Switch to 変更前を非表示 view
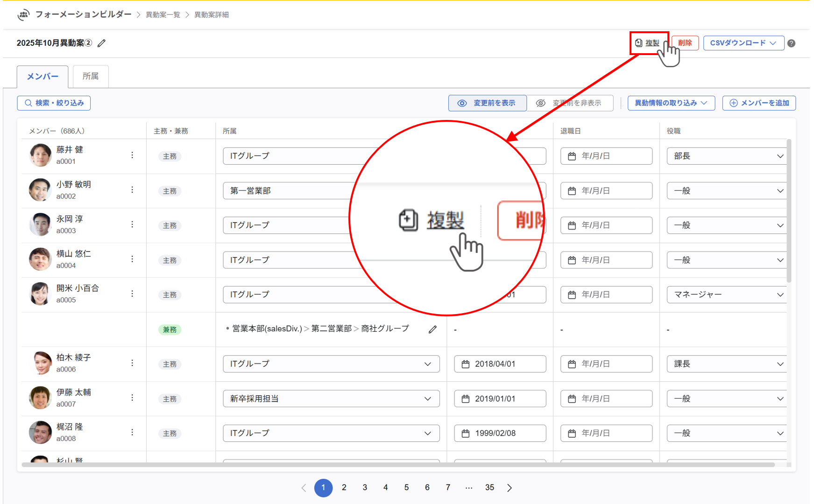814x504 pixels. point(570,103)
